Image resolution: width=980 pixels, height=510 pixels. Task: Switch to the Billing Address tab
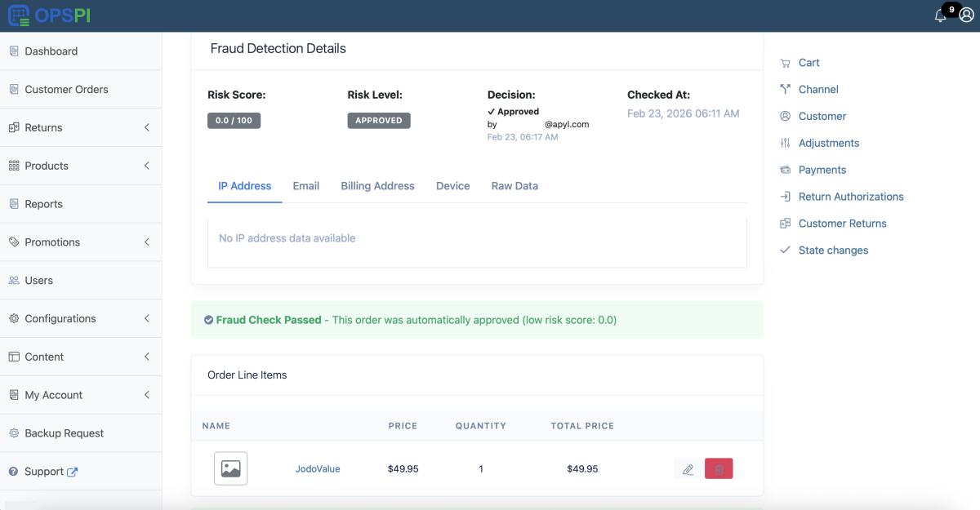[x=377, y=186]
